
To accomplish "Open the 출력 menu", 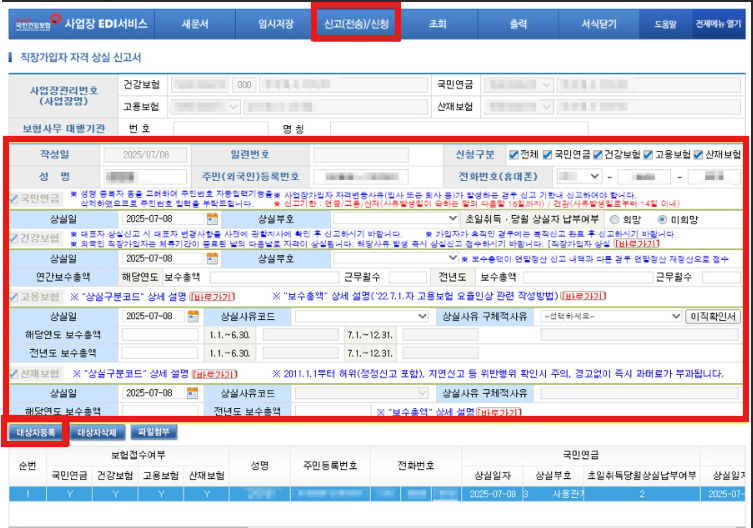I will click(518, 24).
